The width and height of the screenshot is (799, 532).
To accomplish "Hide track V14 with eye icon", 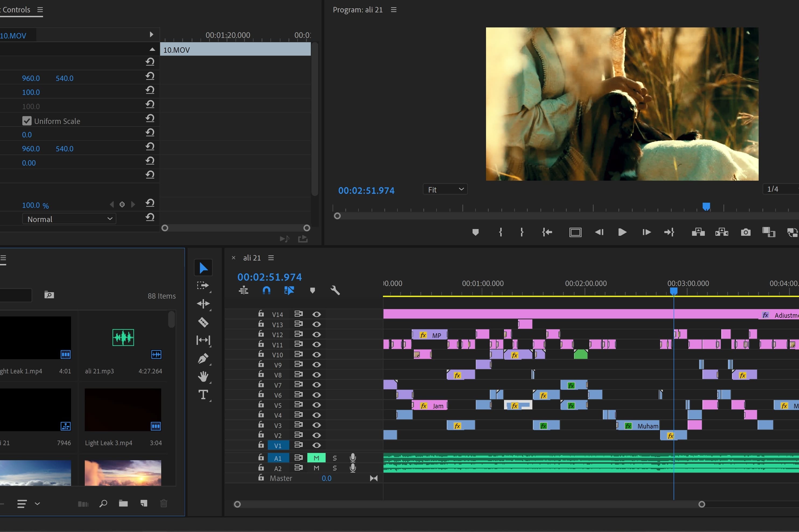I will pyautogui.click(x=316, y=314).
